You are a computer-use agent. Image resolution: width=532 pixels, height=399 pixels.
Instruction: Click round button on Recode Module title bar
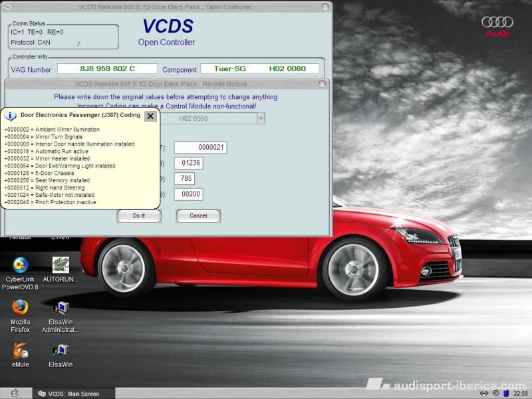322,84
